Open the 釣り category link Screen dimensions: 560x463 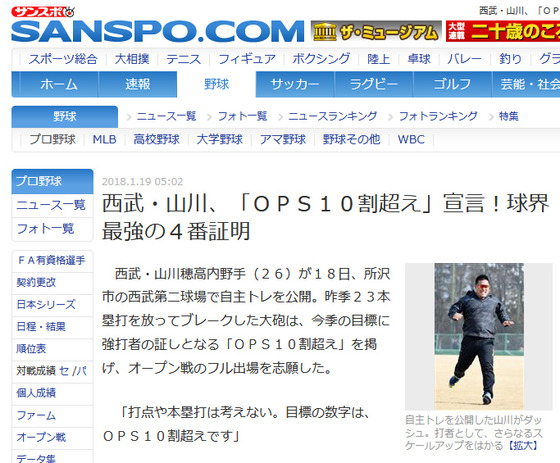coord(510,59)
